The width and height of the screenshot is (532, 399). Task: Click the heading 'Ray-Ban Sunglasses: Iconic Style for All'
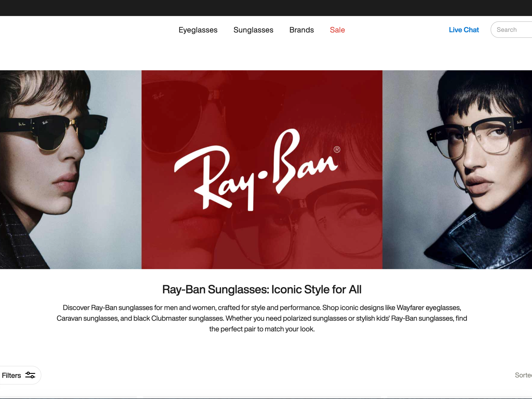point(262,289)
